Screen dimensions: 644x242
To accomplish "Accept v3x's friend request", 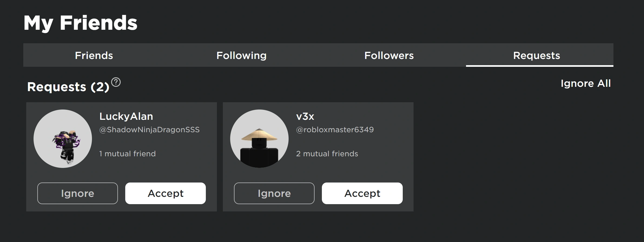I will [362, 193].
